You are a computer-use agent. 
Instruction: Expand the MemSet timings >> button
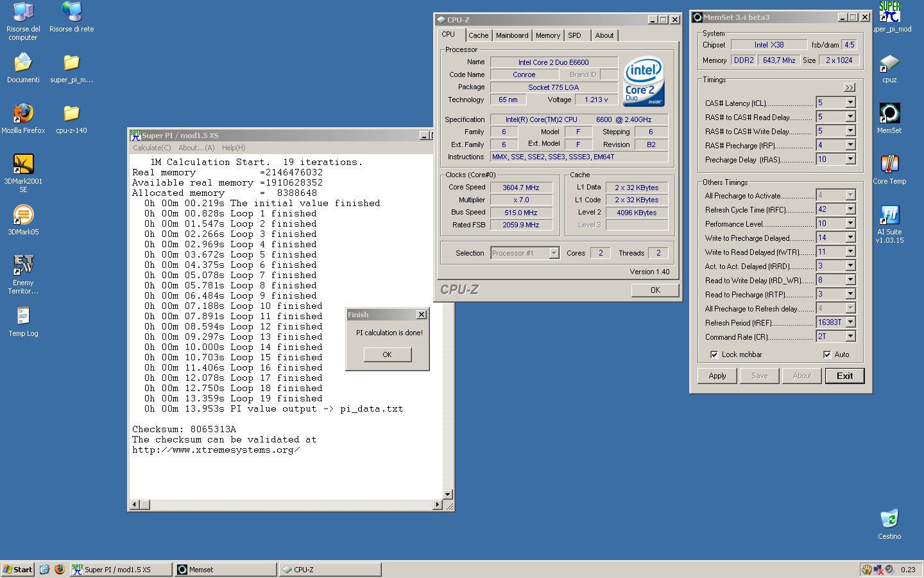tap(850, 87)
